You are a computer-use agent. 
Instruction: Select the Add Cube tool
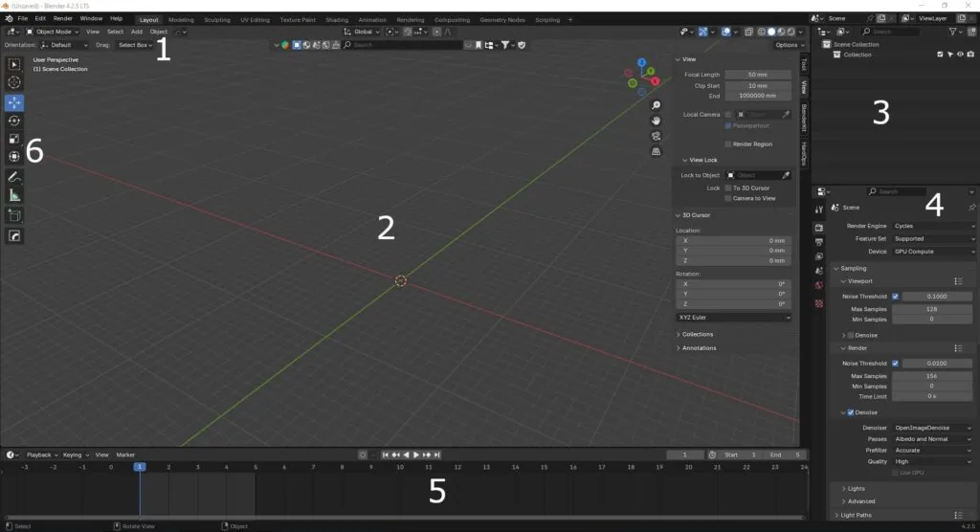13,216
